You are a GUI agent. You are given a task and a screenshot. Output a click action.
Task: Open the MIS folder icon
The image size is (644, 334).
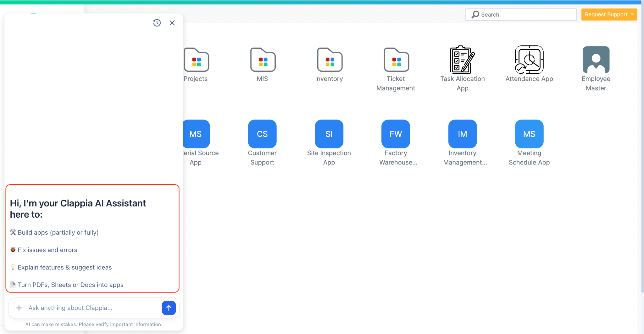[x=263, y=60]
